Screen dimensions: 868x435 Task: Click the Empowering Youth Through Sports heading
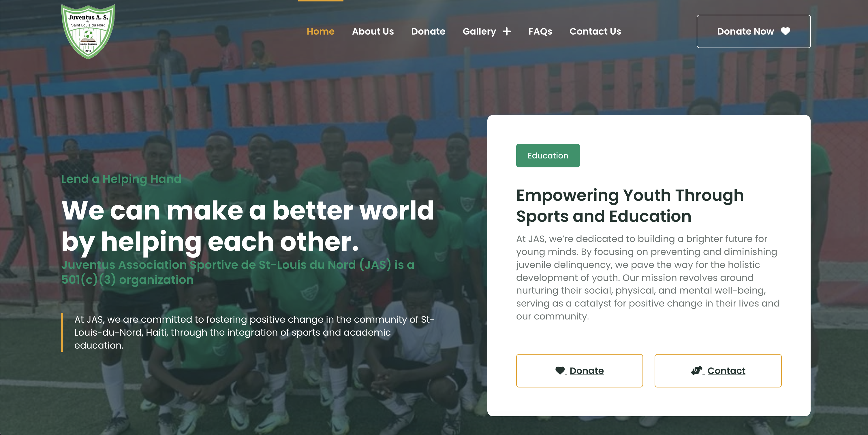point(630,205)
